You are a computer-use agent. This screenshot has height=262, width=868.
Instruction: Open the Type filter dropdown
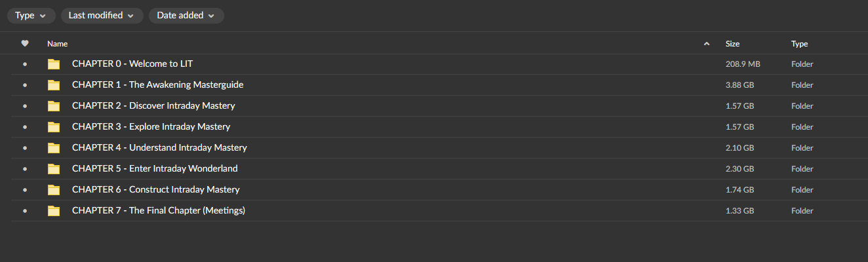31,16
